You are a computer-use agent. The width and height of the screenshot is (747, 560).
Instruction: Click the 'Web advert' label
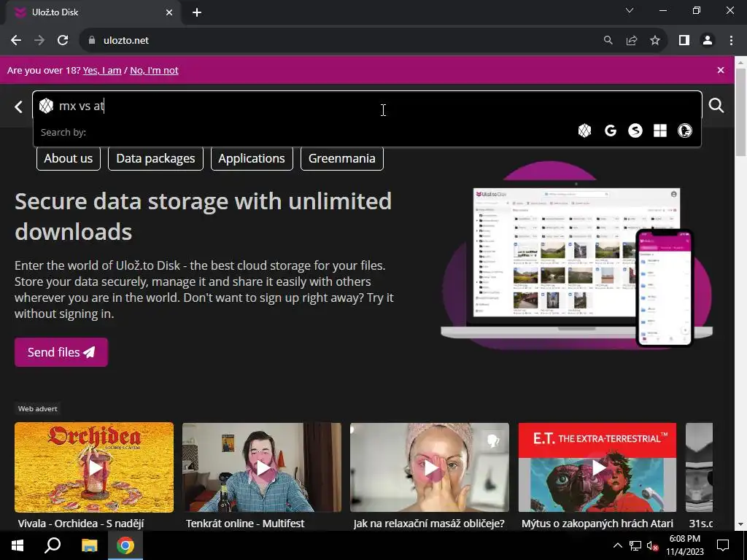(x=38, y=408)
